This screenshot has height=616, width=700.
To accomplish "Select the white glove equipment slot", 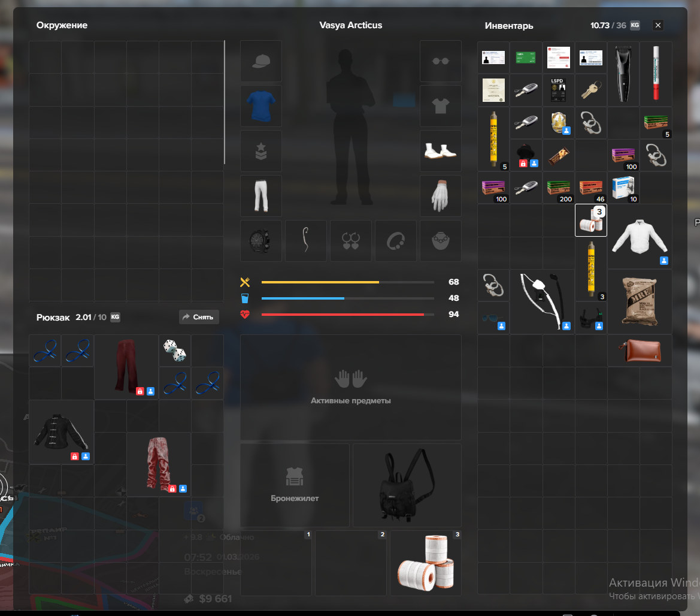I will pyautogui.click(x=440, y=196).
